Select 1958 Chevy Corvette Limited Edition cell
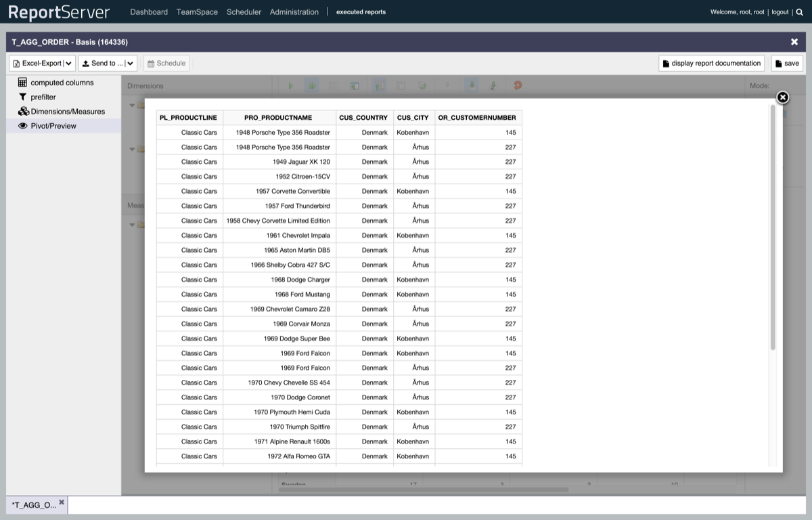Image resolution: width=812 pixels, height=520 pixels. [x=279, y=221]
